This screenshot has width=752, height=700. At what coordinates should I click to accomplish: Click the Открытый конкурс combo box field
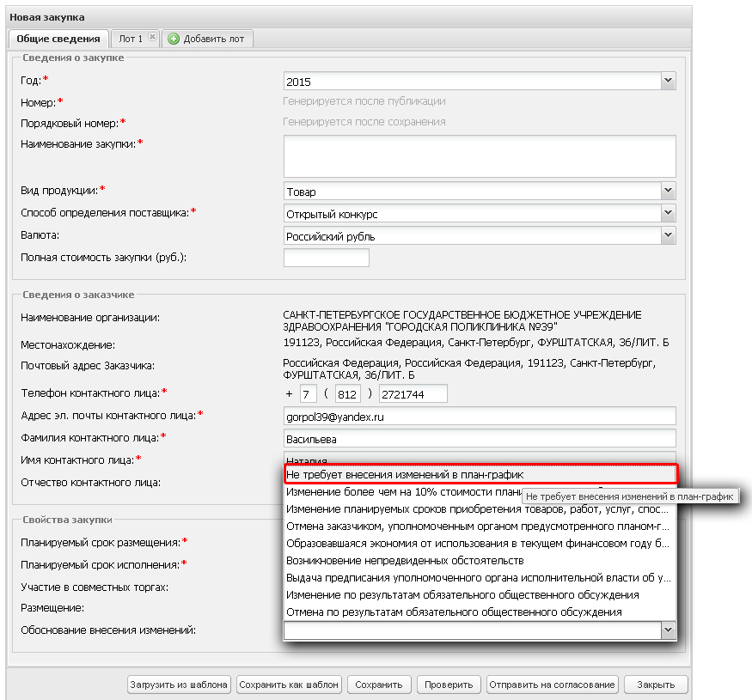point(473,213)
